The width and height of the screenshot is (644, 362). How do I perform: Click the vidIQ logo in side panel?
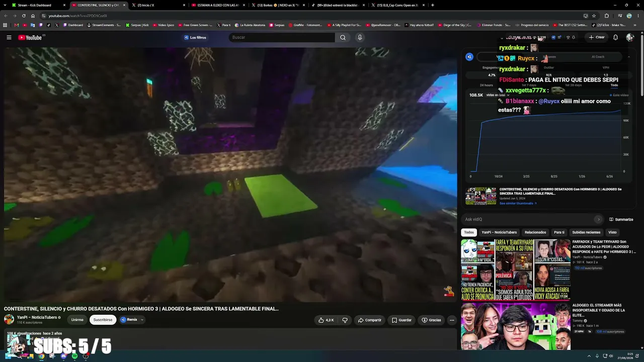click(469, 57)
